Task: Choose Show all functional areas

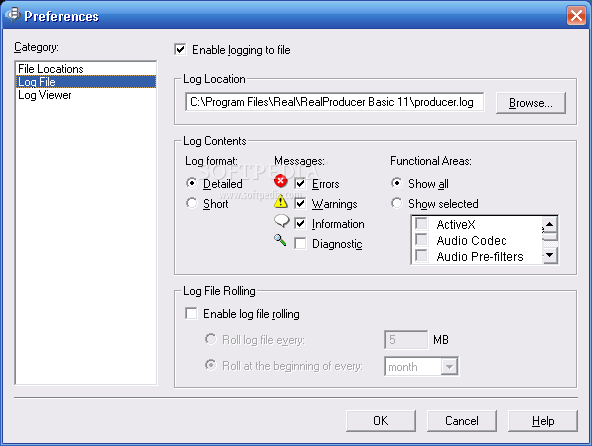Action: pos(396,183)
